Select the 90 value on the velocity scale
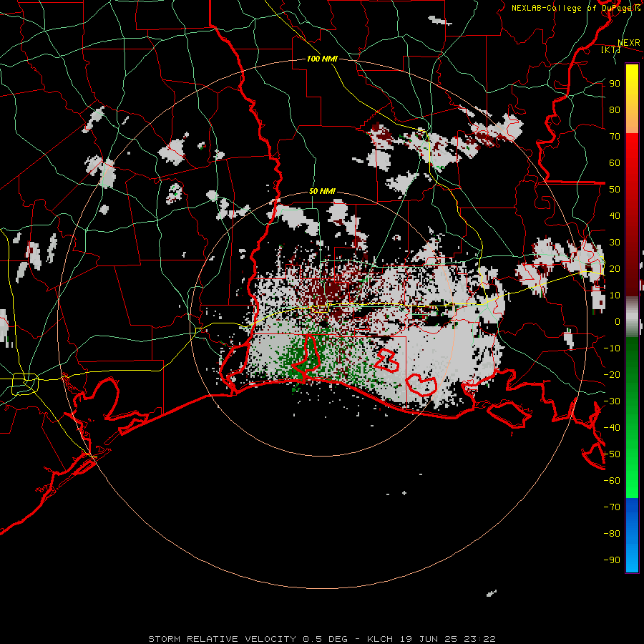Screen dimensions: 644x644 615,84
